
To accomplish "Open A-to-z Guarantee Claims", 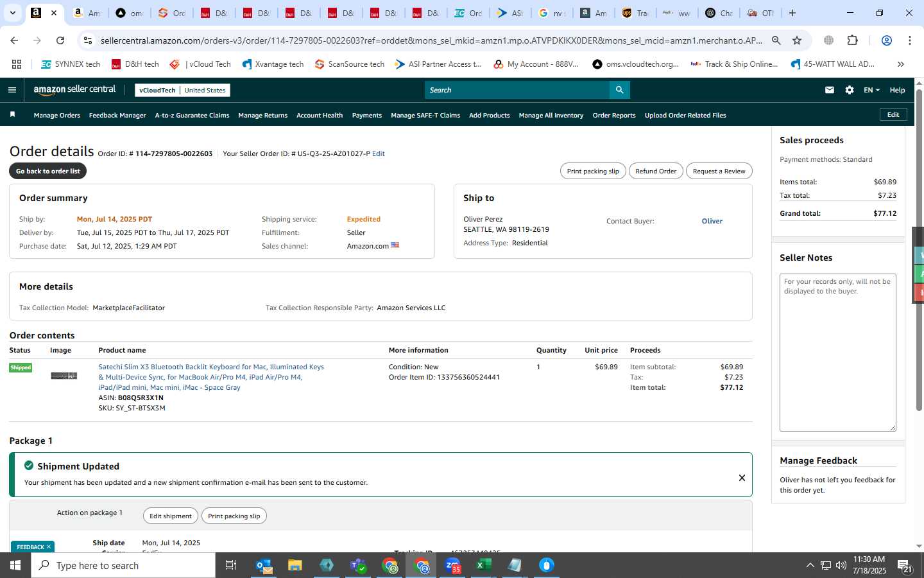I will point(192,116).
